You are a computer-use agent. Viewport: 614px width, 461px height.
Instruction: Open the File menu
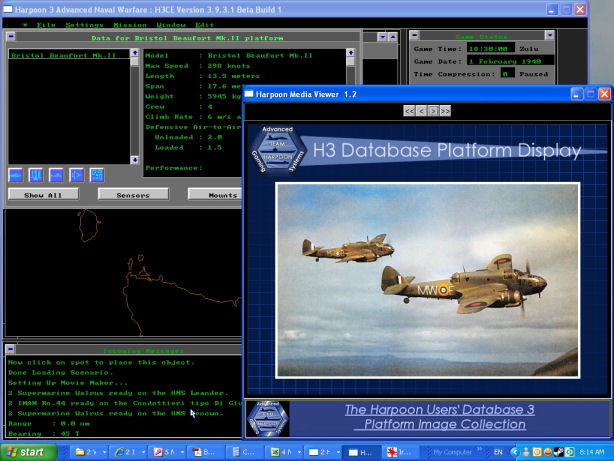pos(46,23)
